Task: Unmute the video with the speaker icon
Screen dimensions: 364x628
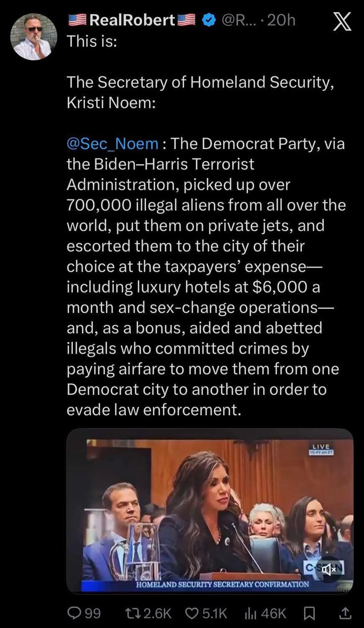Action: click(329, 569)
